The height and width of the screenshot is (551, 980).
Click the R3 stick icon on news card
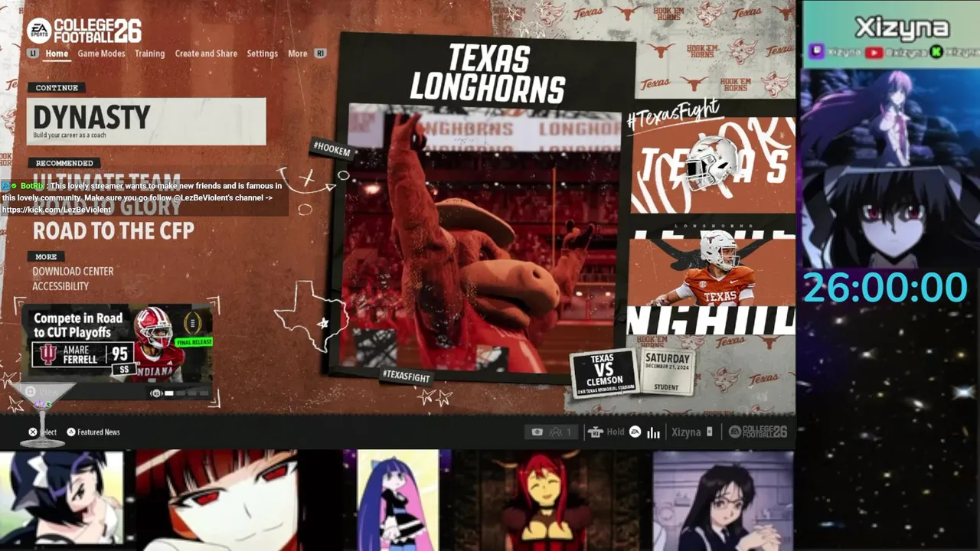156,393
